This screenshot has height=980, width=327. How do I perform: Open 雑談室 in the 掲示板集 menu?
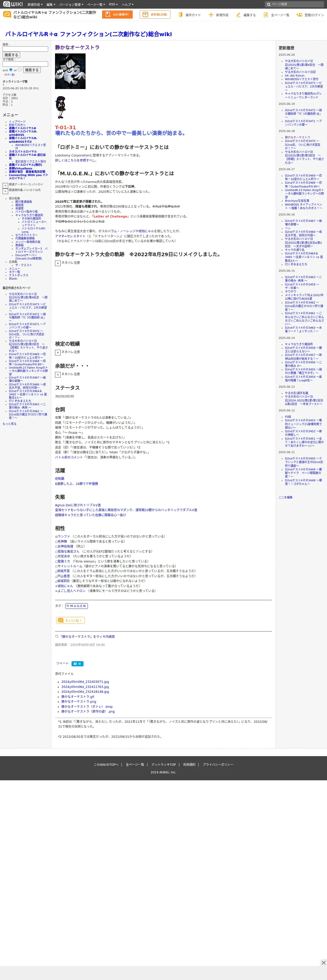pos(19,205)
